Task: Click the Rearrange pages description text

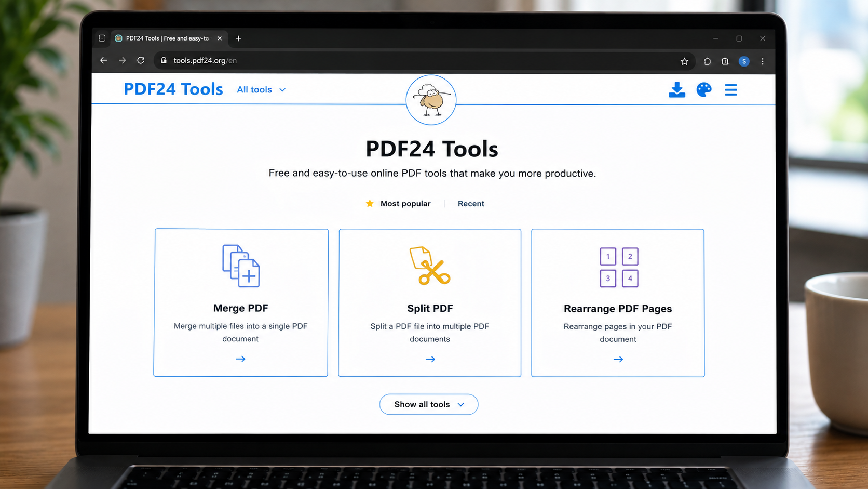Action: (x=618, y=333)
